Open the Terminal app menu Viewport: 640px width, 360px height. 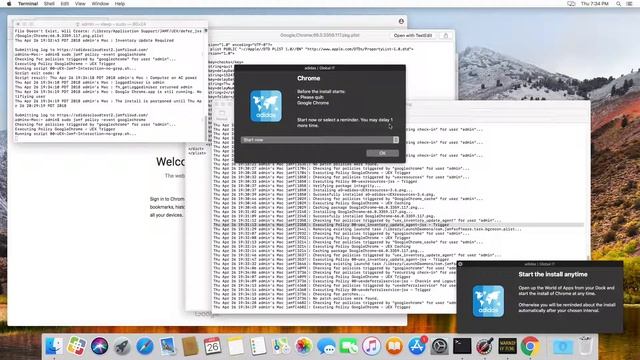pos(28,4)
